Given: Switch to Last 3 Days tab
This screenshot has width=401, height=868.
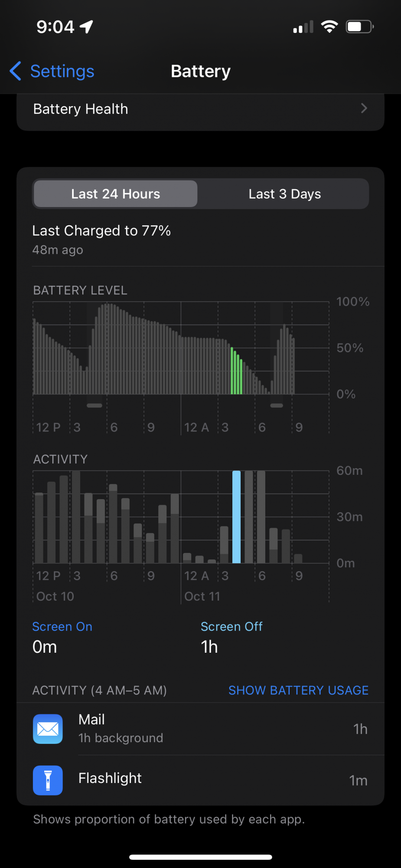Looking at the screenshot, I should tap(284, 194).
